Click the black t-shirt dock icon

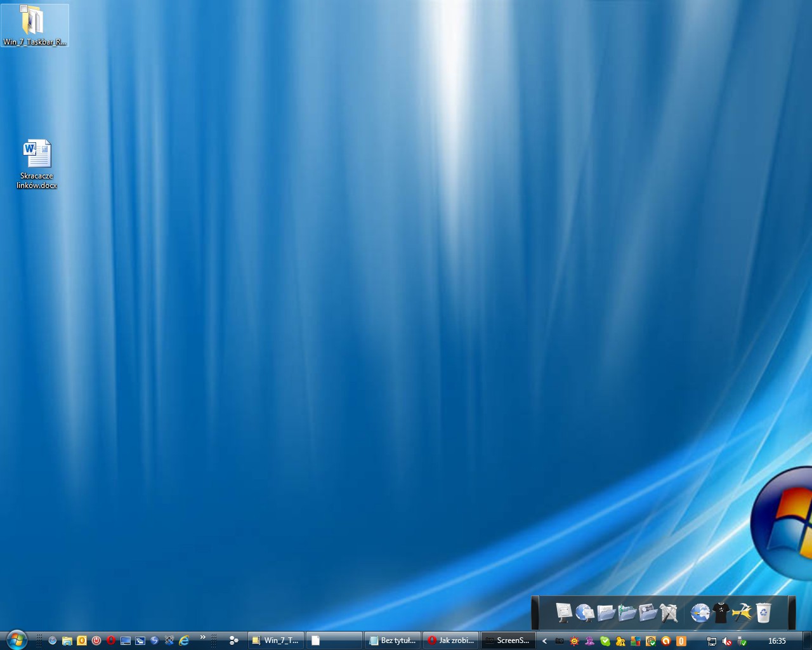point(721,613)
